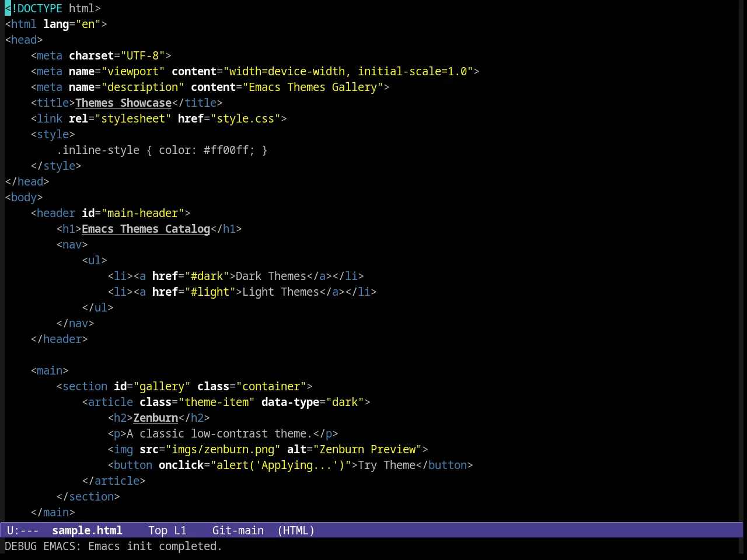The height and width of the screenshot is (560, 747).
Task: Click the onclick attribute name
Action: (x=181, y=465)
